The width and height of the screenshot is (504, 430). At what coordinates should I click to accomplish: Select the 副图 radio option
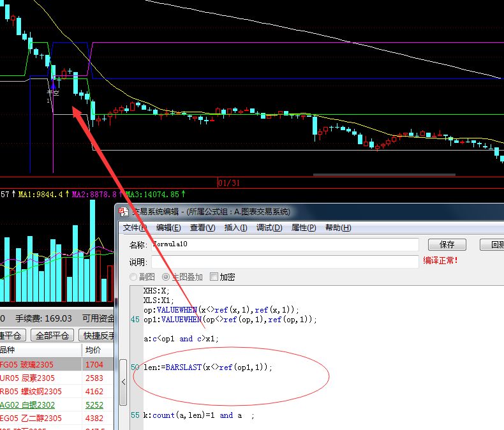coord(142,277)
